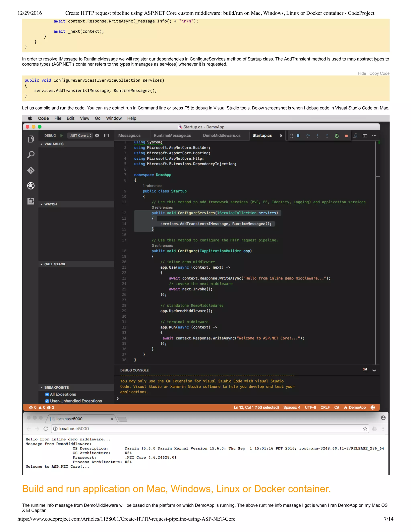Open the File menu
Screen dimensions: 411x532
[x=58, y=118]
